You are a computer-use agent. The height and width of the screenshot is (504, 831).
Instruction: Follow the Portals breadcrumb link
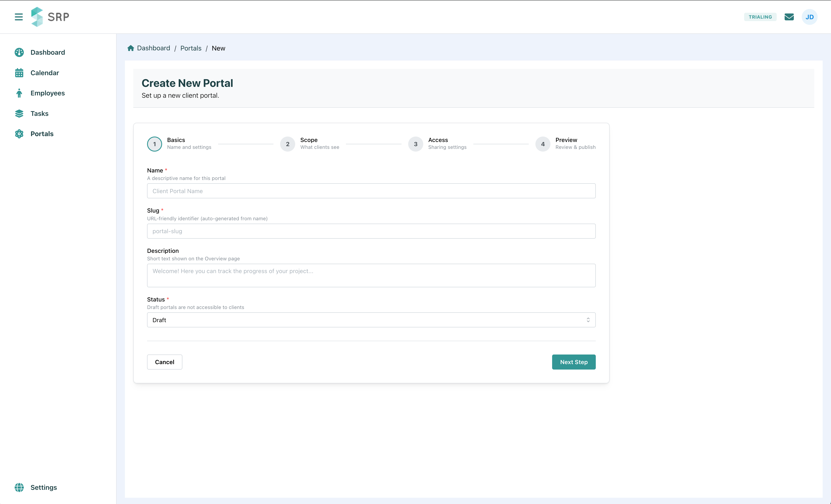(x=191, y=48)
